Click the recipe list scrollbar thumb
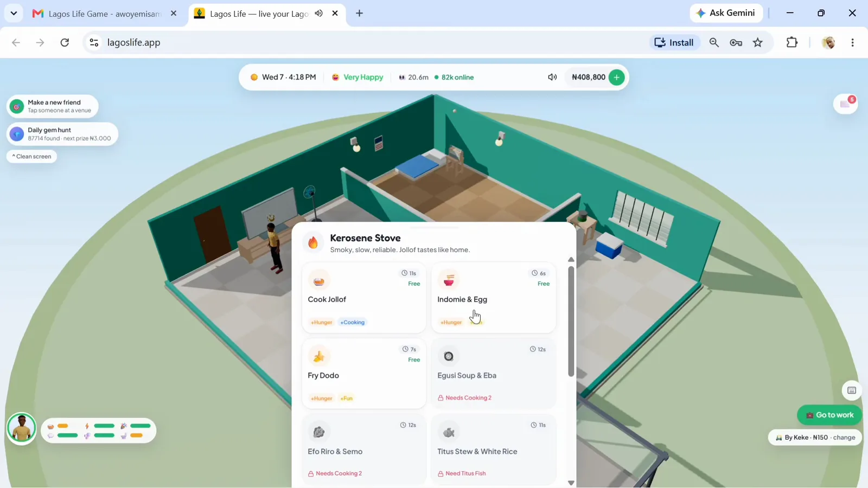Screen dimensions: 868x488 coord(571,321)
